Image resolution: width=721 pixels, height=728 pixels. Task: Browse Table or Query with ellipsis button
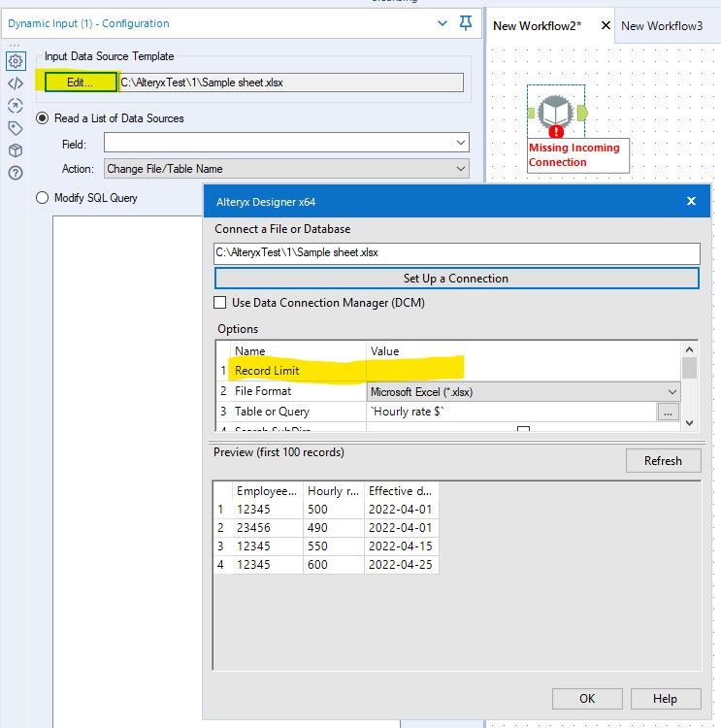(668, 412)
